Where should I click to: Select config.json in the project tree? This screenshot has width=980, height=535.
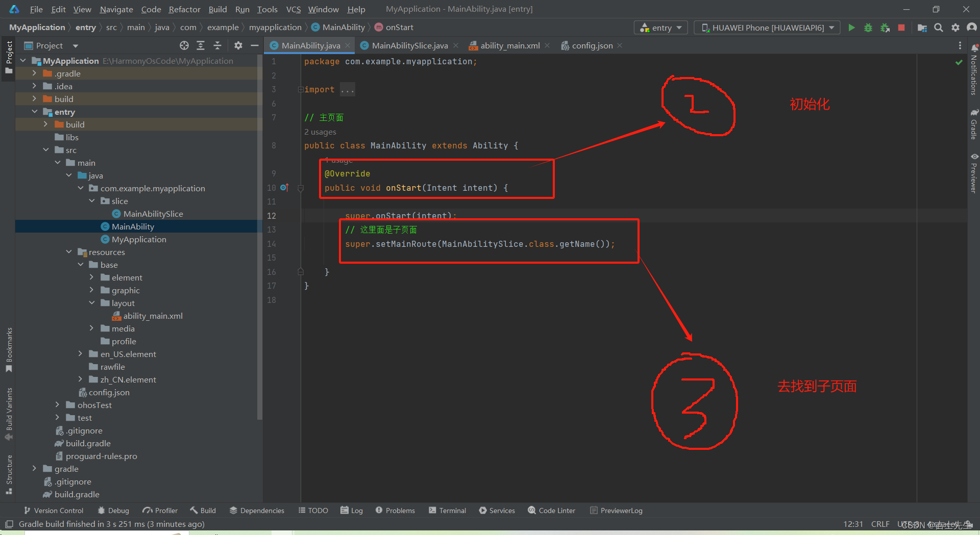coord(109,392)
